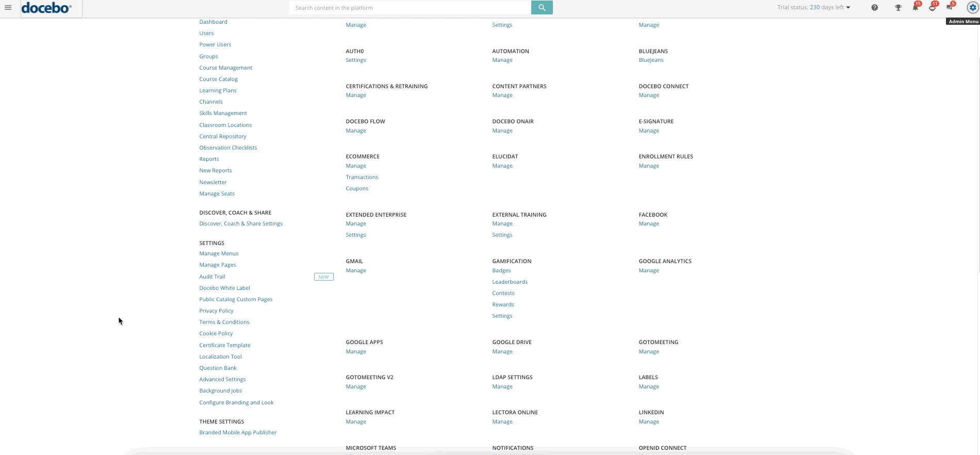Open the trophy gamification icon
Screen dimensions: 980x455
(898, 8)
